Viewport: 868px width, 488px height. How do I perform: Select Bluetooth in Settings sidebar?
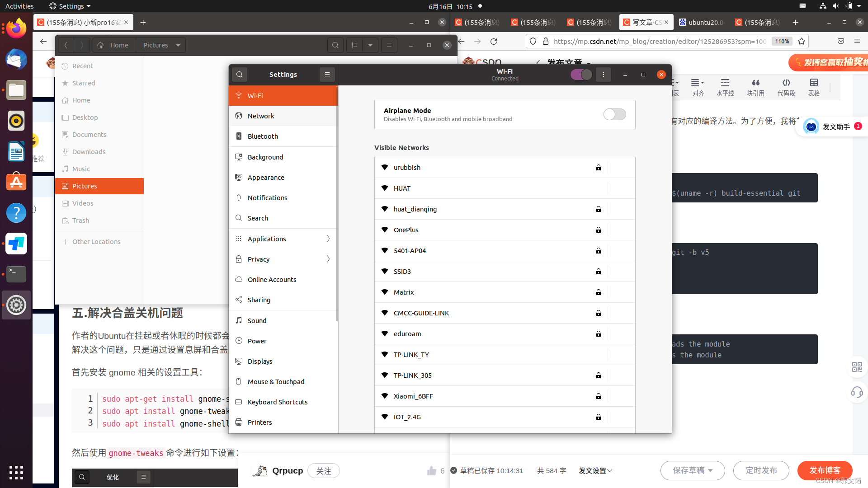point(263,136)
